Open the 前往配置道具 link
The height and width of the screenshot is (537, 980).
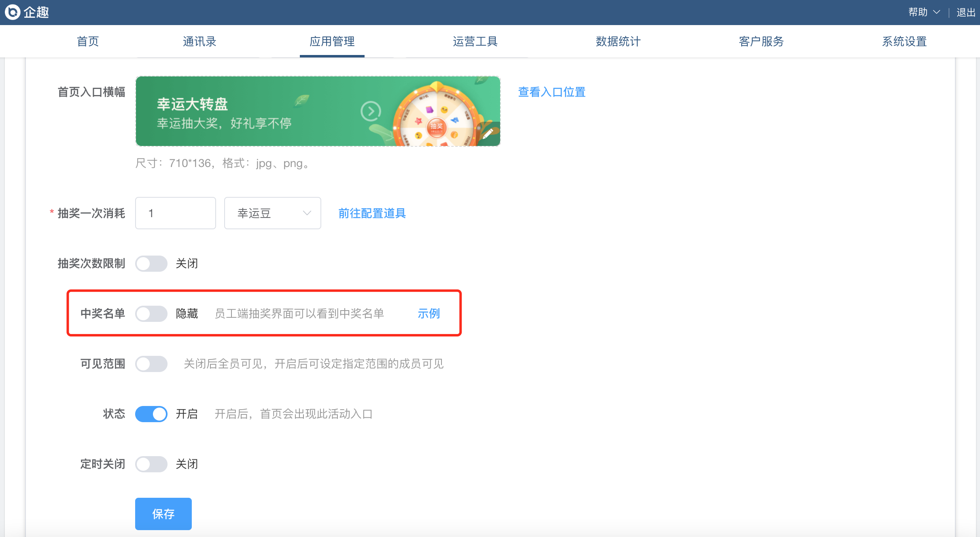[372, 213]
